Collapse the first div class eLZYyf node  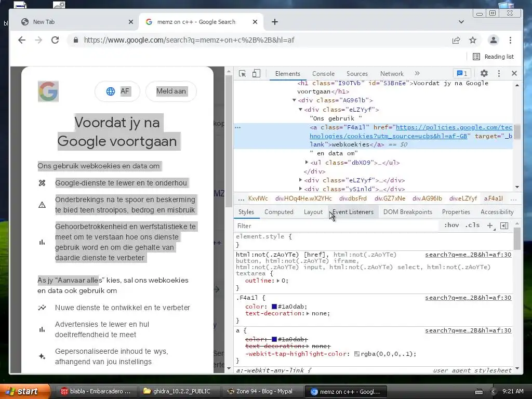(x=300, y=109)
